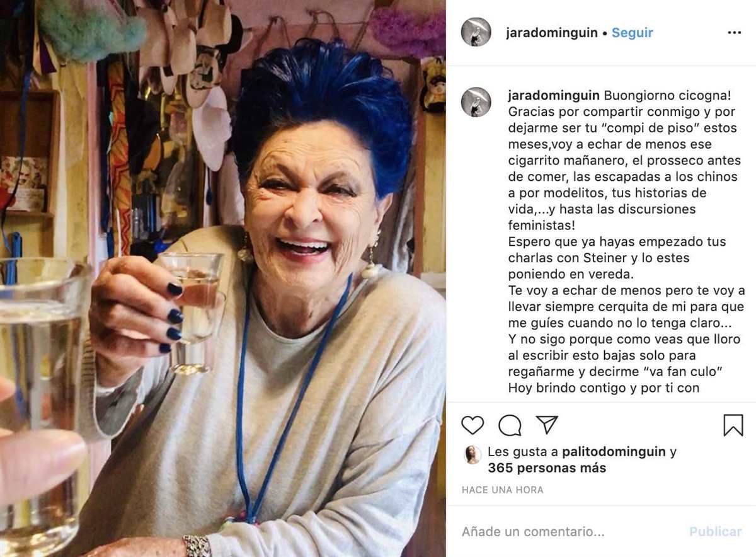Click the Les gusta a likes text
This screenshot has height=557, width=756.
click(523, 452)
